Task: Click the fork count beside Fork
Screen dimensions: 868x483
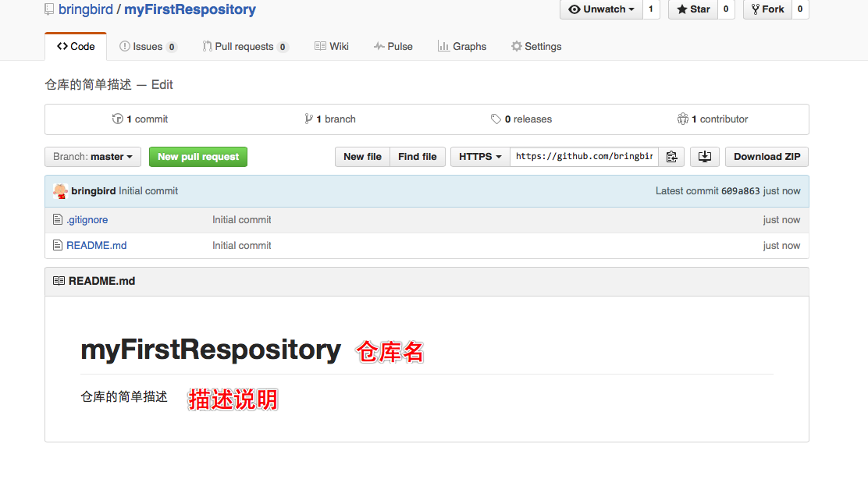Action: (800, 9)
